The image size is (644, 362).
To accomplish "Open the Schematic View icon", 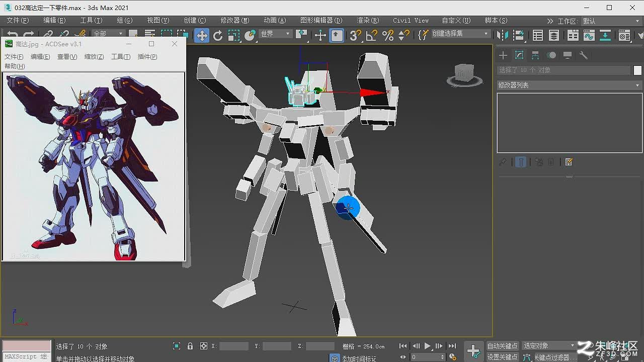I will (x=605, y=35).
